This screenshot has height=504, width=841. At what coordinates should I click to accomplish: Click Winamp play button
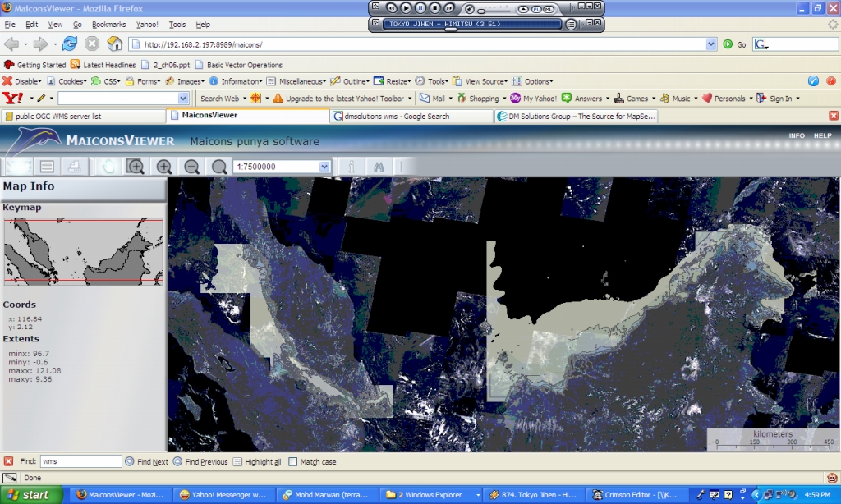pyautogui.click(x=406, y=7)
